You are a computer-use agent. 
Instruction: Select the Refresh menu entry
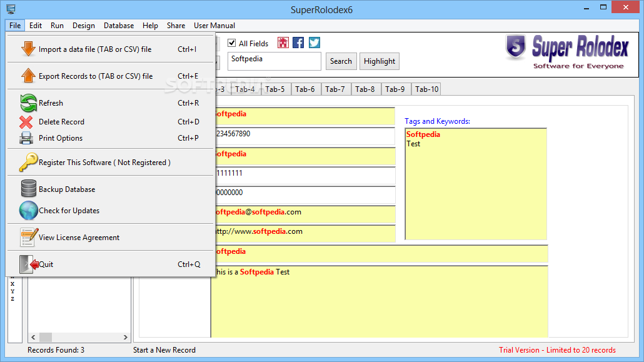coord(111,103)
